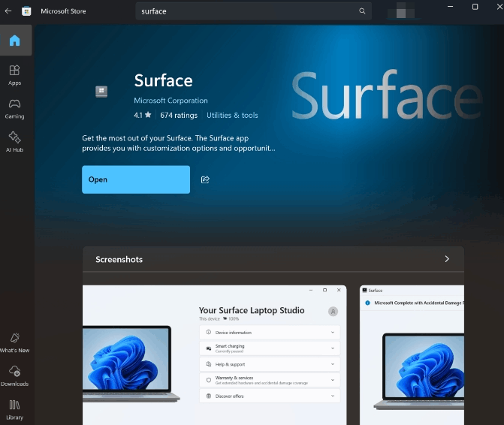This screenshot has width=504, height=425.
Task: Open the Surface app with Open button
Action: coord(136,179)
